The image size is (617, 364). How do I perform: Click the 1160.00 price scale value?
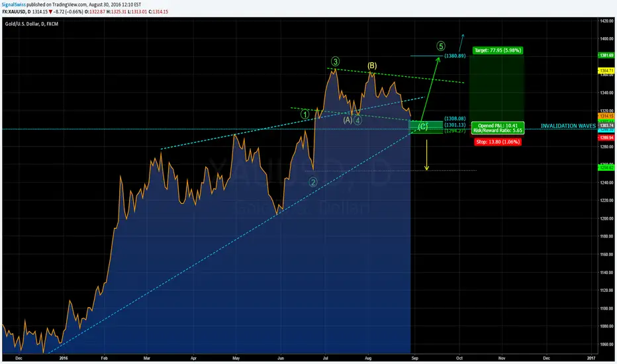pos(606,255)
